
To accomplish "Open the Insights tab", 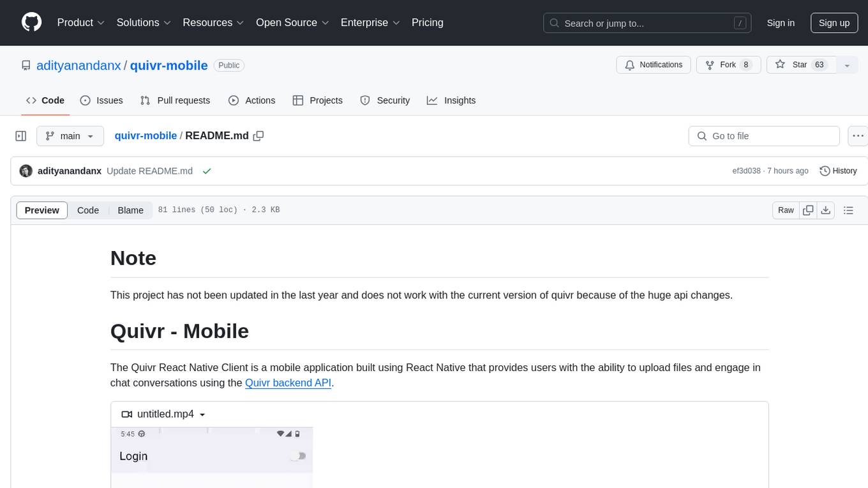I will (x=451, y=100).
